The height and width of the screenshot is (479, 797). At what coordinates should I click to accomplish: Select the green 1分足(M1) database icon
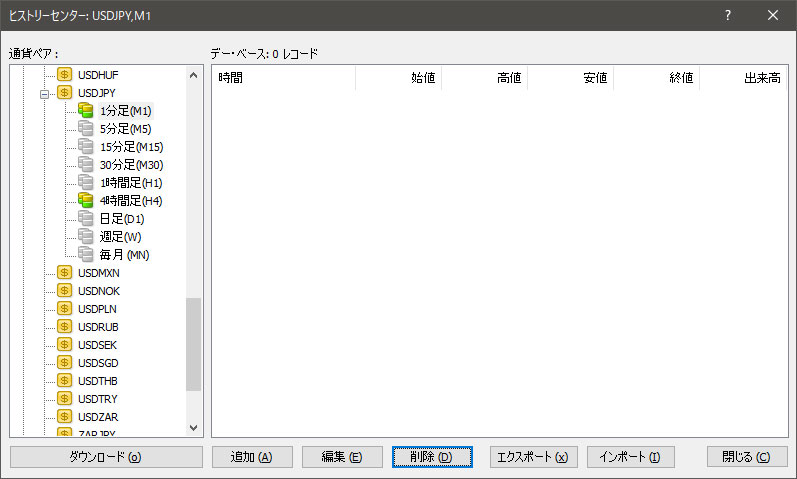86,111
